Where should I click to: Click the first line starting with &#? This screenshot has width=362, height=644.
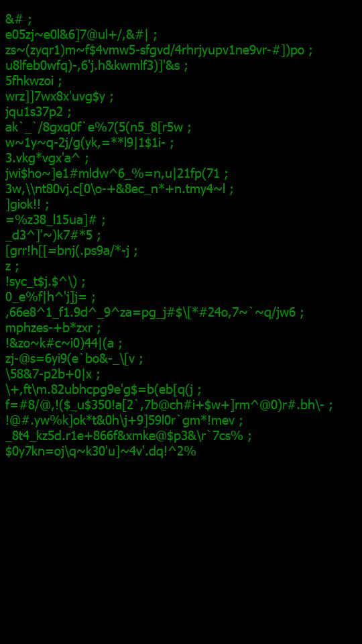click(19, 19)
